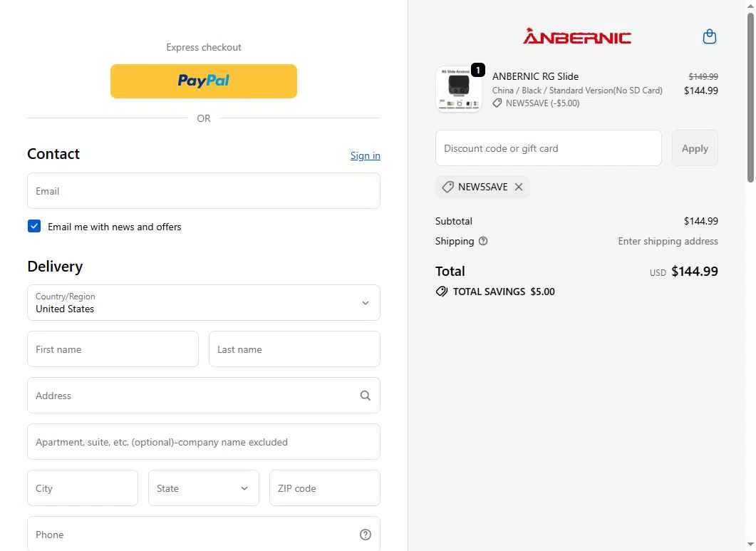
Task: Click the Sign in link
Action: coord(366,155)
